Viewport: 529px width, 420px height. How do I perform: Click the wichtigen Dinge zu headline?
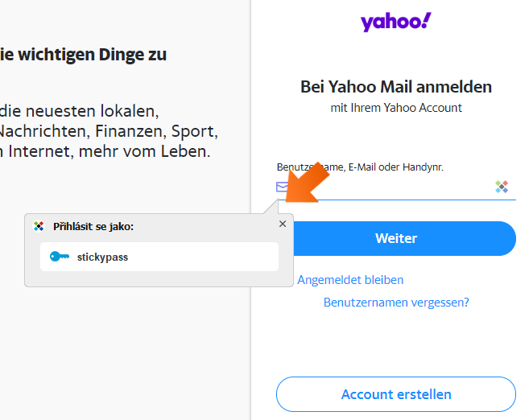pos(83,55)
